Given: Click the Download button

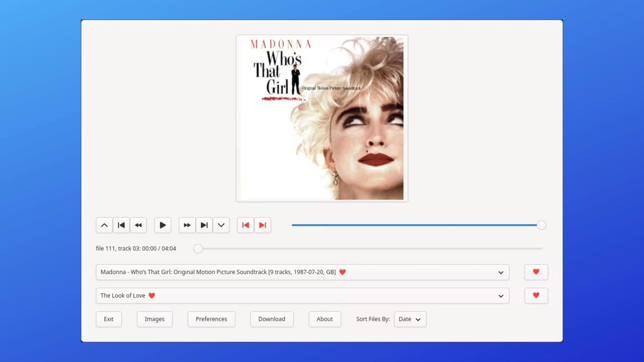Looking at the screenshot, I should [272, 319].
